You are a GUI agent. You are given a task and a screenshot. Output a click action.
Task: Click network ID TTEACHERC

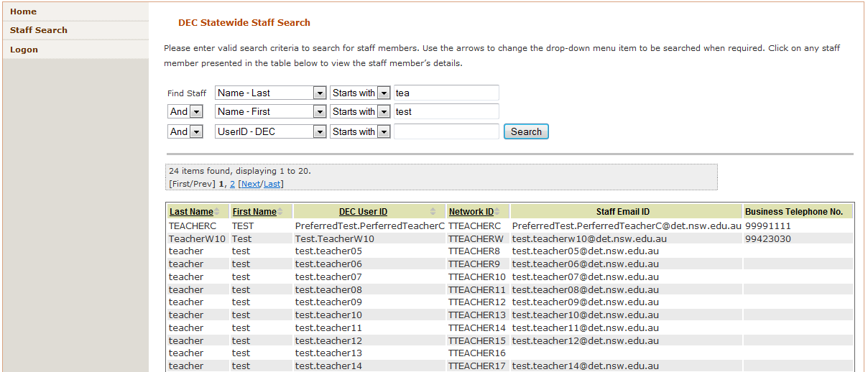(474, 225)
